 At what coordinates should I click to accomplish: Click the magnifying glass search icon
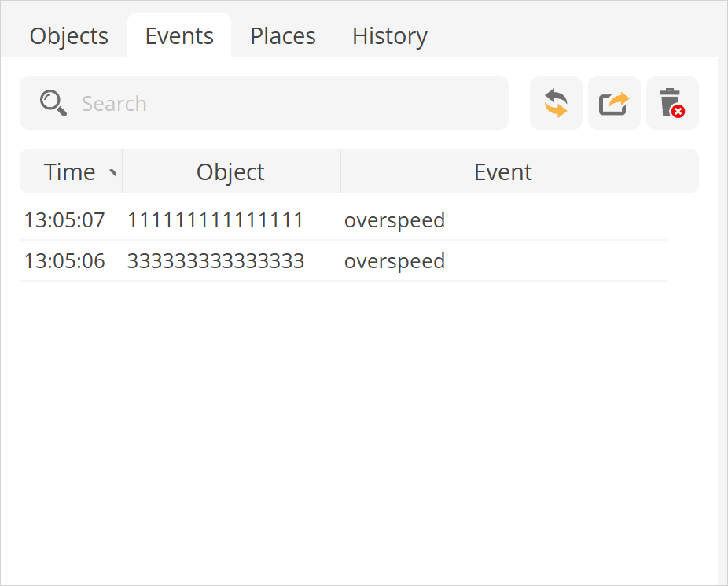[x=53, y=103]
